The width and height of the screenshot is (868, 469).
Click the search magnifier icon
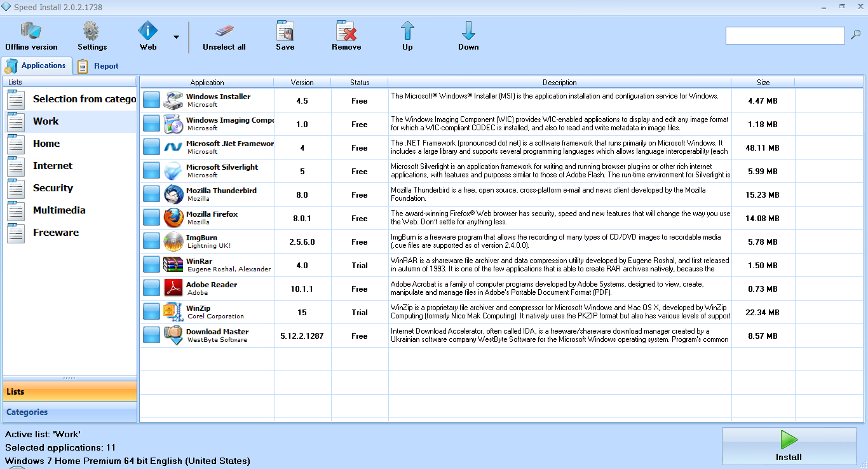[x=855, y=35]
